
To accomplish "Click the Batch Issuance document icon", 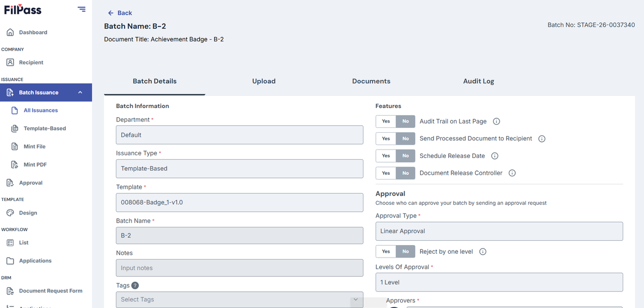I will point(10,92).
